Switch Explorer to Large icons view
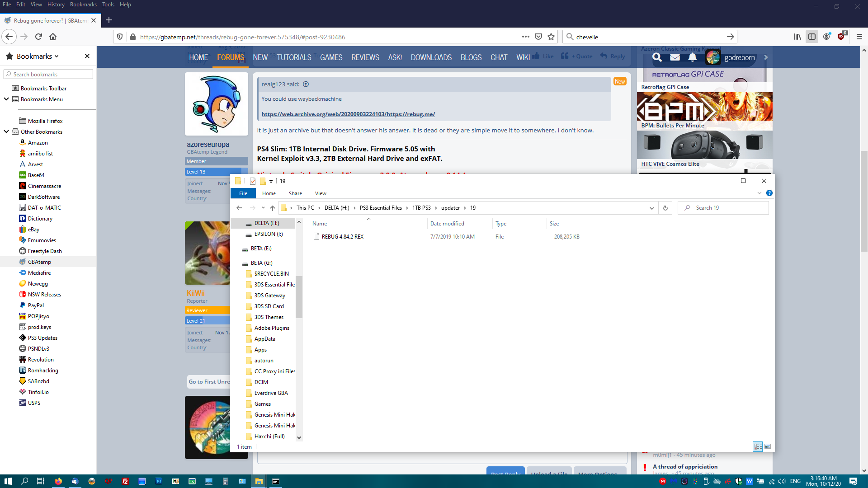Viewport: 868px width, 488px height. [x=768, y=446]
